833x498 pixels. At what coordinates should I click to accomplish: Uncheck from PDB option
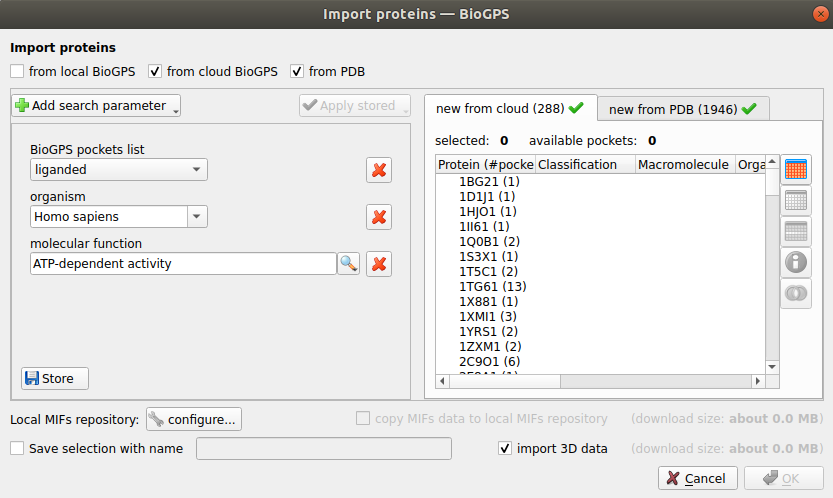[296, 71]
